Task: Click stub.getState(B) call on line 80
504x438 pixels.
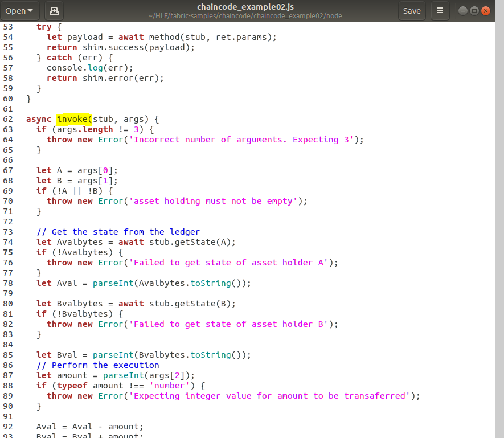Action: coord(189,304)
